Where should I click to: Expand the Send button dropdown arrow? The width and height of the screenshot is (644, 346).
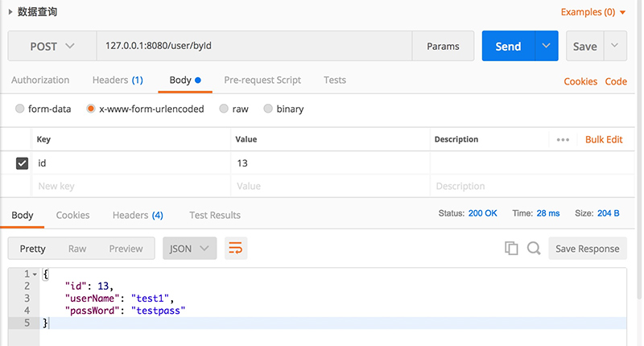[x=547, y=46]
